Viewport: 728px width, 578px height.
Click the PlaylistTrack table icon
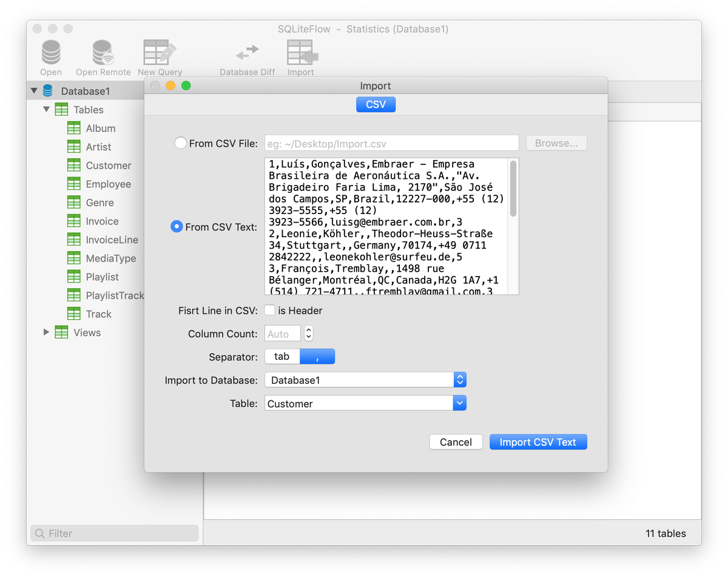pos(74,295)
